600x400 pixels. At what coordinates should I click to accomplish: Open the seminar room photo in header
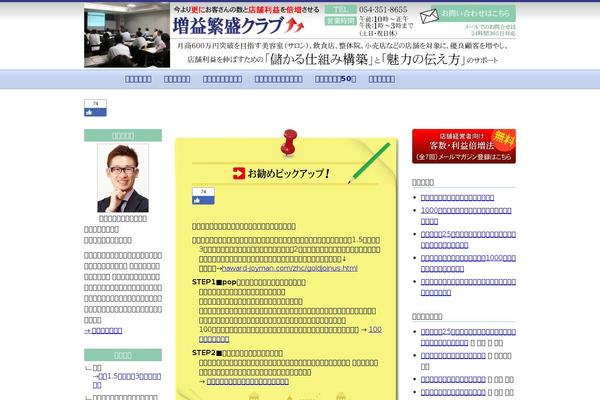(x=127, y=35)
